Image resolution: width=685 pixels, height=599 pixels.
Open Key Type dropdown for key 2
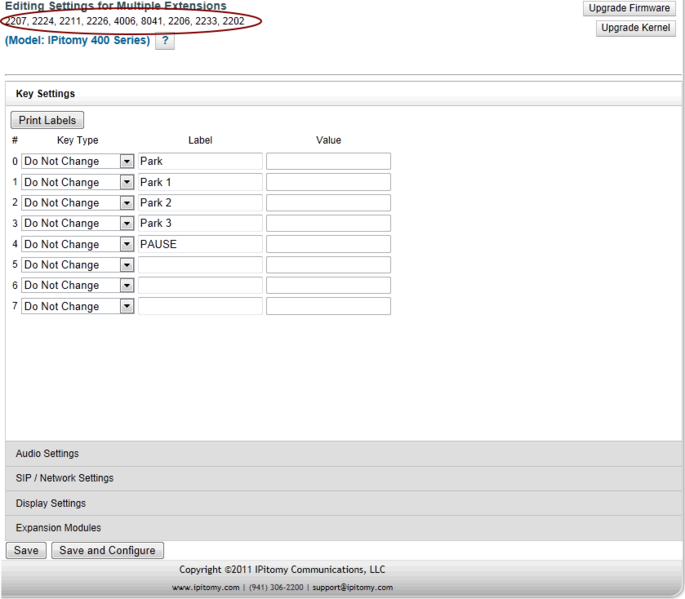click(78, 203)
